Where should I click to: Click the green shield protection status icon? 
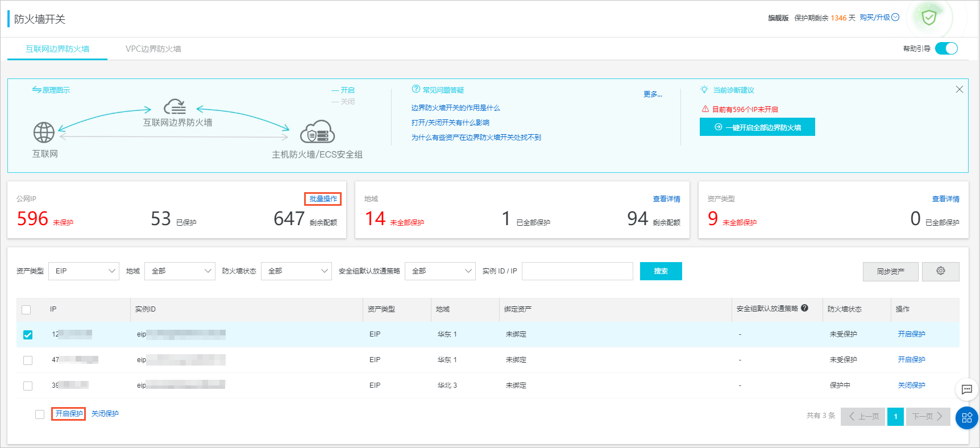[x=929, y=18]
